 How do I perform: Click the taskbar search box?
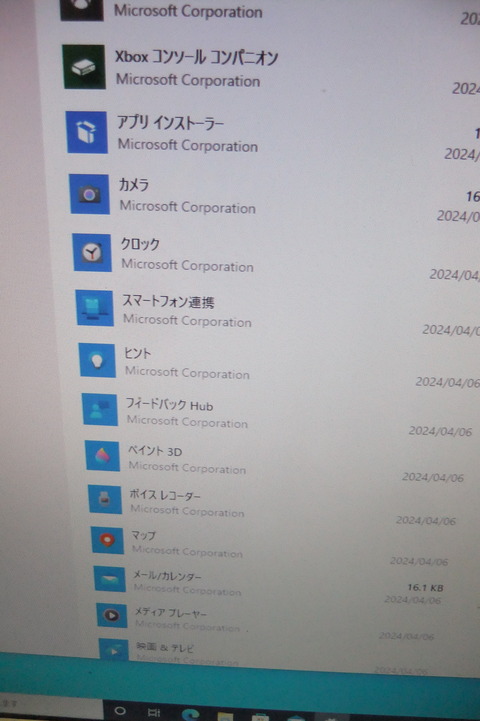[51, 706]
